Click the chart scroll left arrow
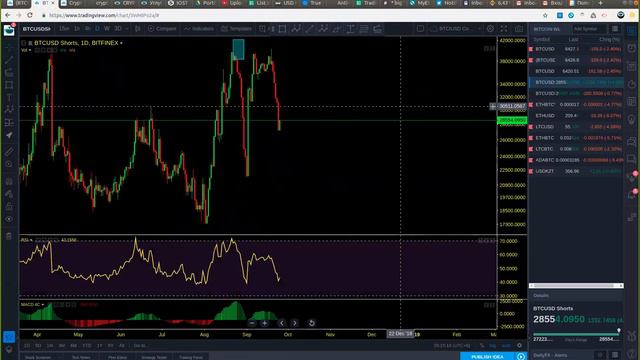 point(282,323)
